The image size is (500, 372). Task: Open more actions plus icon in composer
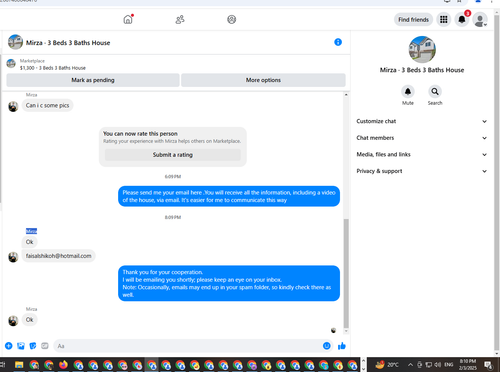tap(9, 346)
